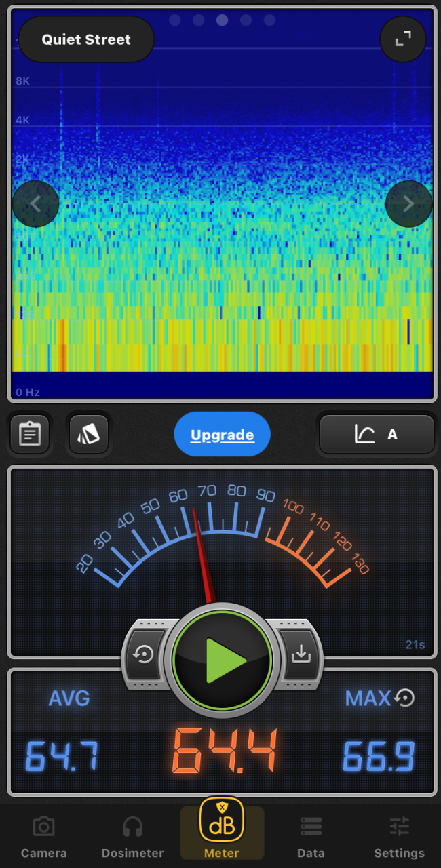Viewport: 441px width, 868px height.
Task: Start measurement with green play button
Action: [x=223, y=659]
